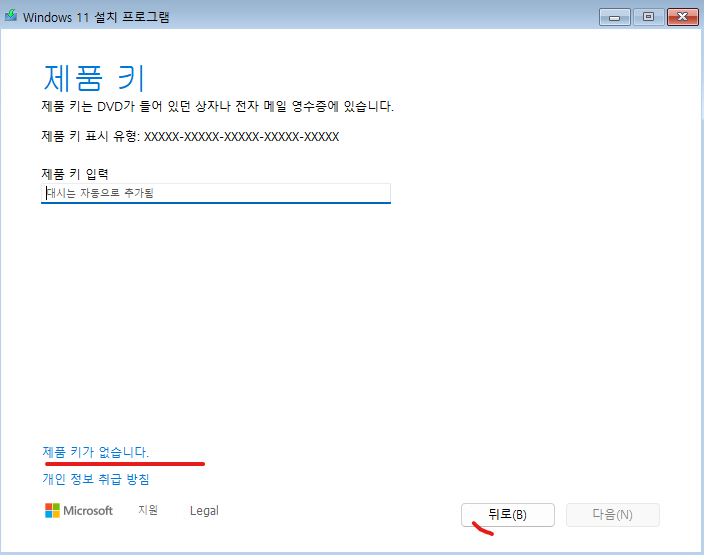The image size is (704, 555).
Task: Open the '개인 정보 취급 방침' link
Action: click(96, 479)
